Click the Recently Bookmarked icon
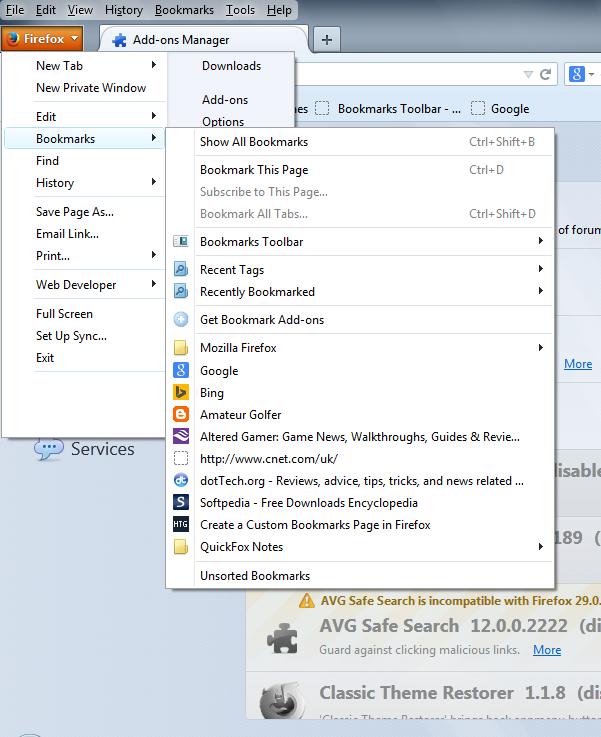The image size is (601, 737). point(181,291)
